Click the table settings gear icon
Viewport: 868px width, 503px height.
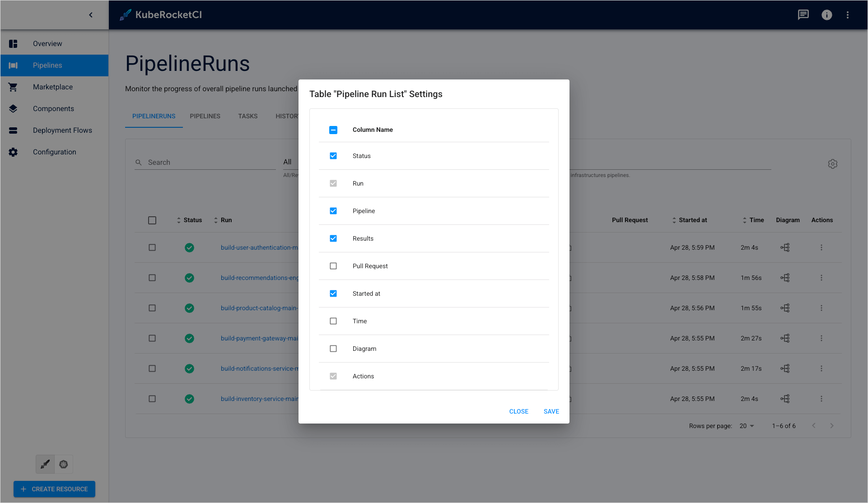(x=832, y=164)
